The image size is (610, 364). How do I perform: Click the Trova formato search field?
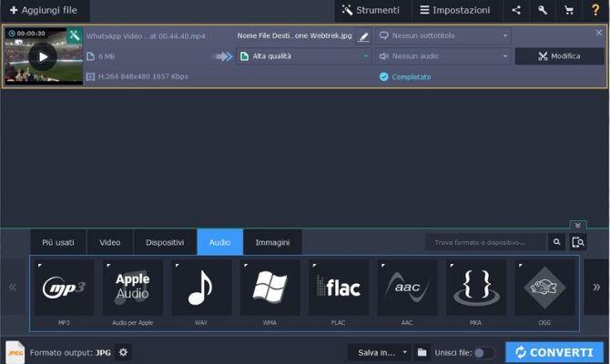click(x=486, y=242)
